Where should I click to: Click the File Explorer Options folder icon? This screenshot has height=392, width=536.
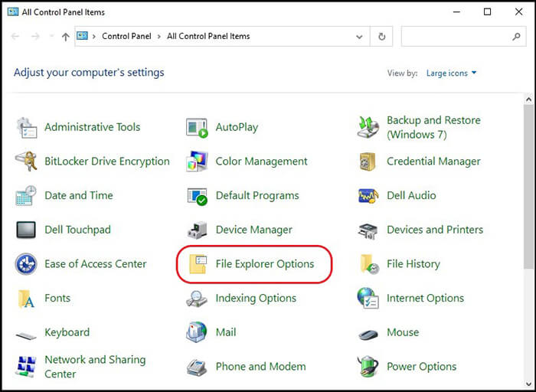click(198, 264)
